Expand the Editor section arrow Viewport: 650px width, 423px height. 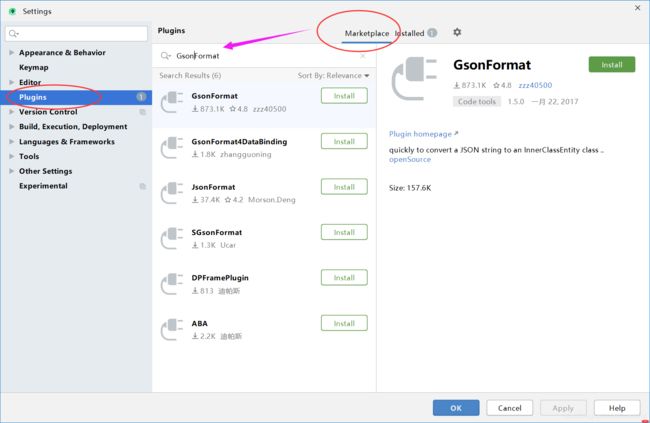[x=12, y=82]
